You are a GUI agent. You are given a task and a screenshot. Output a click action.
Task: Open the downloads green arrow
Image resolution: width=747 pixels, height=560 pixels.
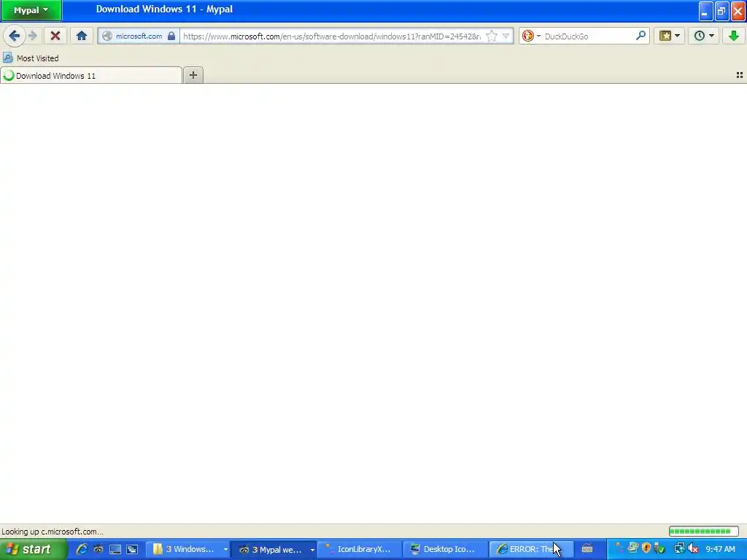click(x=734, y=36)
